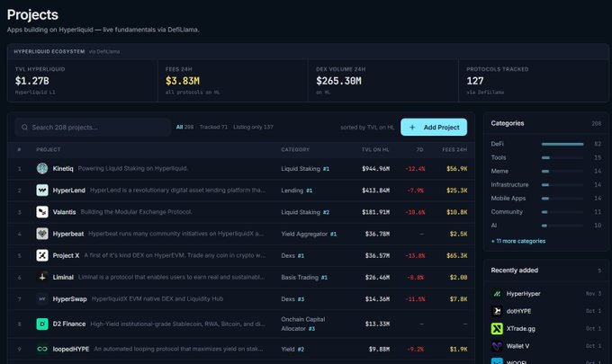The width and height of the screenshot is (612, 364).
Task: Click the $944.96M TVL value
Action: tap(375, 169)
